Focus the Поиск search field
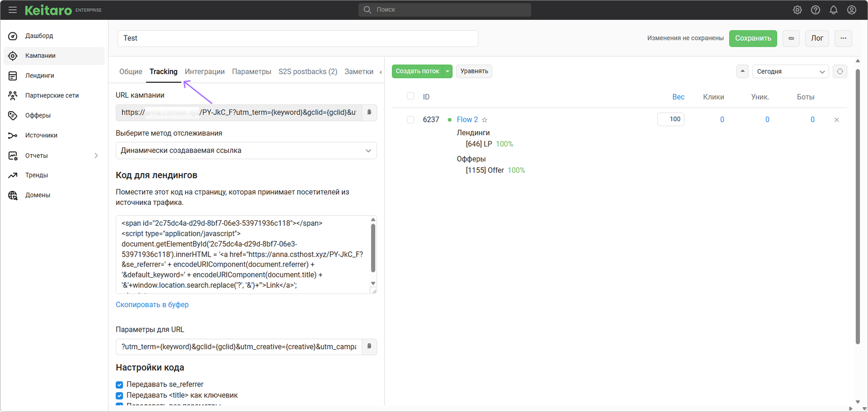Viewport: 868px width, 412px height. 445,10
